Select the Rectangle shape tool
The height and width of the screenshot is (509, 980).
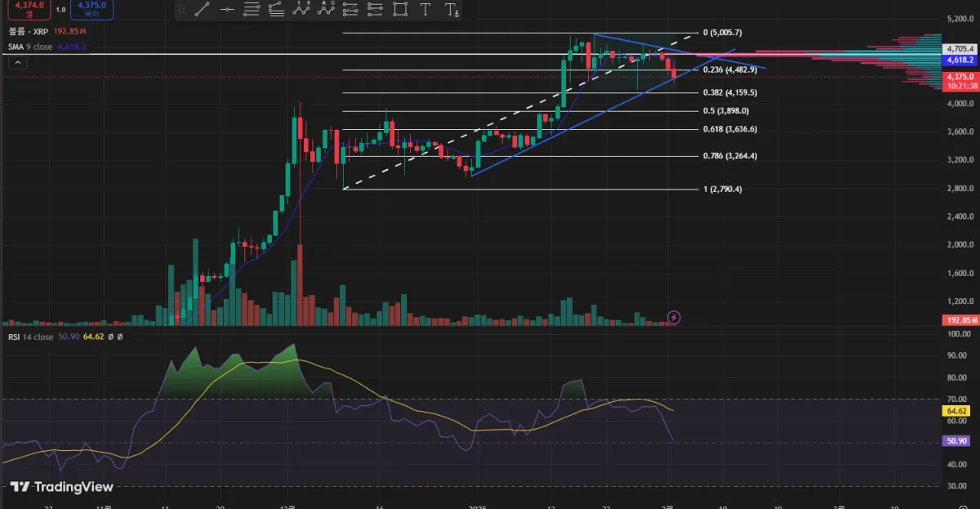coord(400,10)
